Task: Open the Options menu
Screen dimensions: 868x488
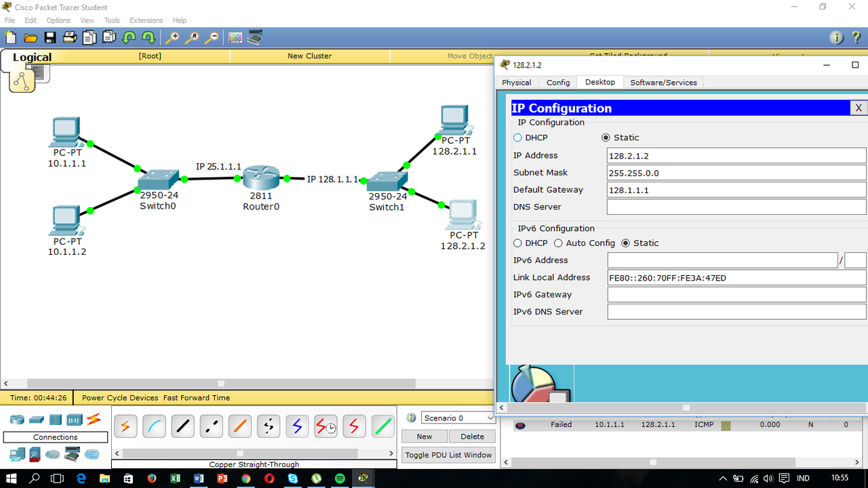Action: (x=58, y=20)
